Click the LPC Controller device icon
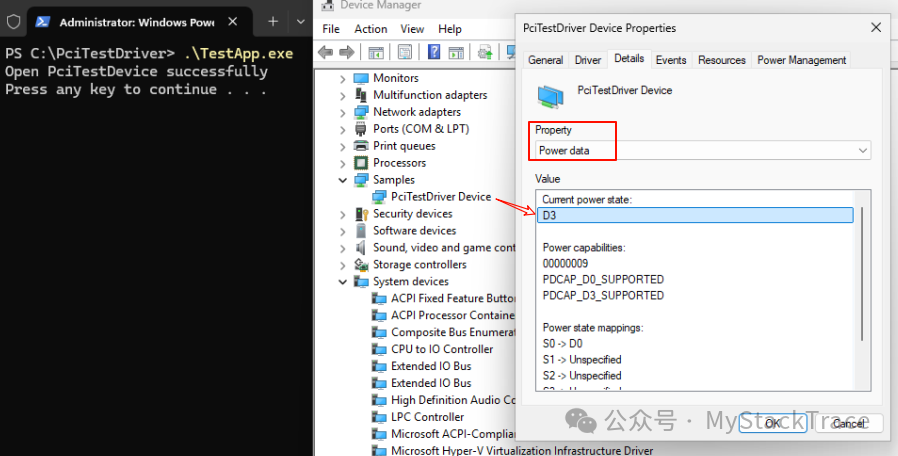 coord(379,417)
